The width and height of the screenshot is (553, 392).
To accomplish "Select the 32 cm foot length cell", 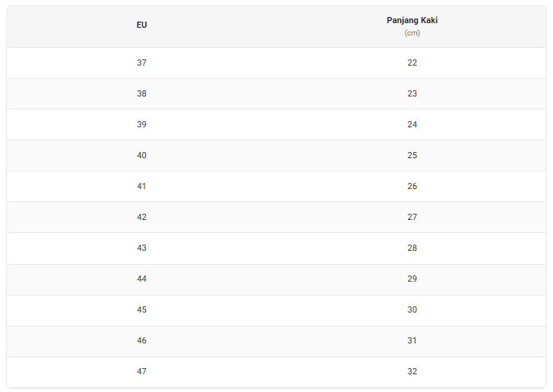I will tap(412, 371).
